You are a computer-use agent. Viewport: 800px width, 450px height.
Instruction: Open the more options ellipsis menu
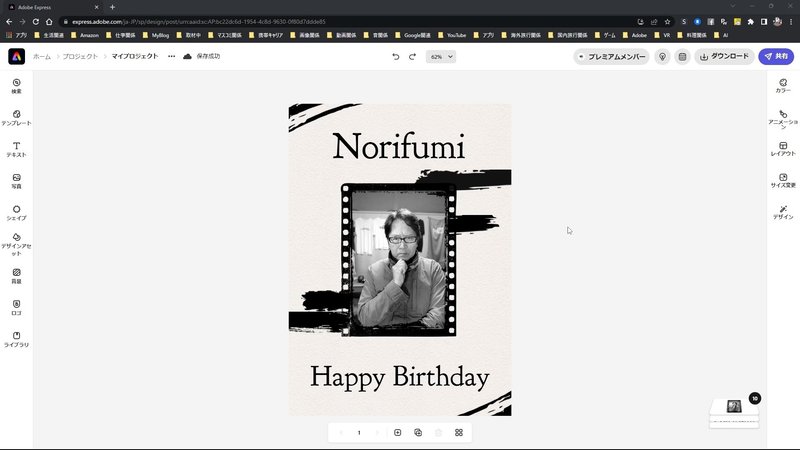(x=171, y=56)
